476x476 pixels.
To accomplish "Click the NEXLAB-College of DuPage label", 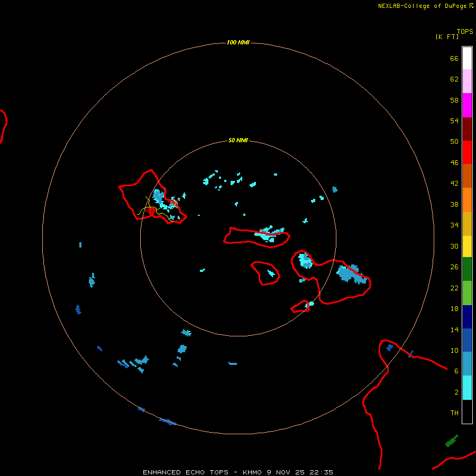I will [x=422, y=6].
